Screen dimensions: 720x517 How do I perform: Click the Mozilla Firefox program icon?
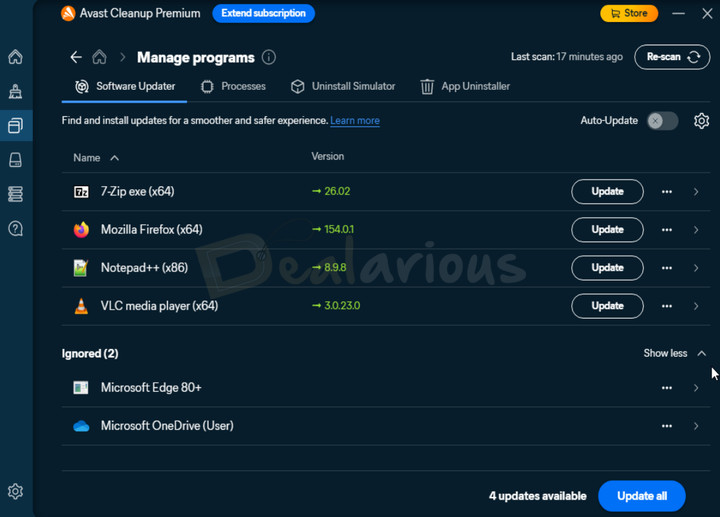(81, 230)
